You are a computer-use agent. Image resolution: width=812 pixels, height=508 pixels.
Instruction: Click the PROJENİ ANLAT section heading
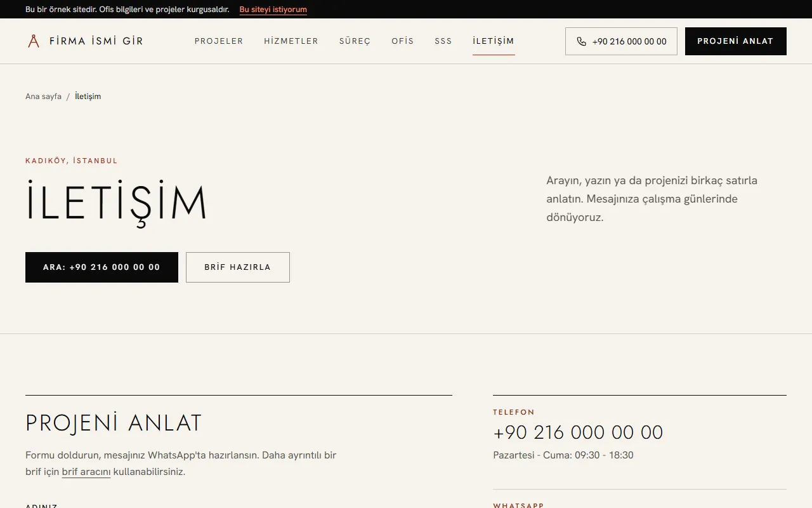point(114,423)
